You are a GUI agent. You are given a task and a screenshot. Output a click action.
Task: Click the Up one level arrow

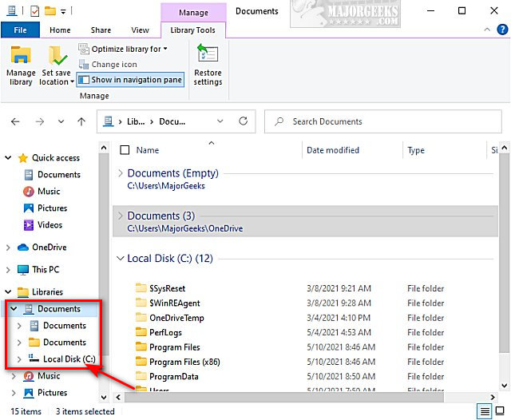tap(81, 122)
